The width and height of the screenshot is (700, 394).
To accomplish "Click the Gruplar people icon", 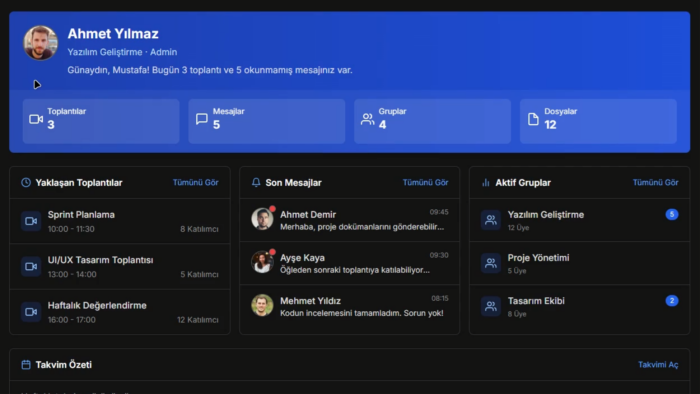I will pyautogui.click(x=367, y=119).
